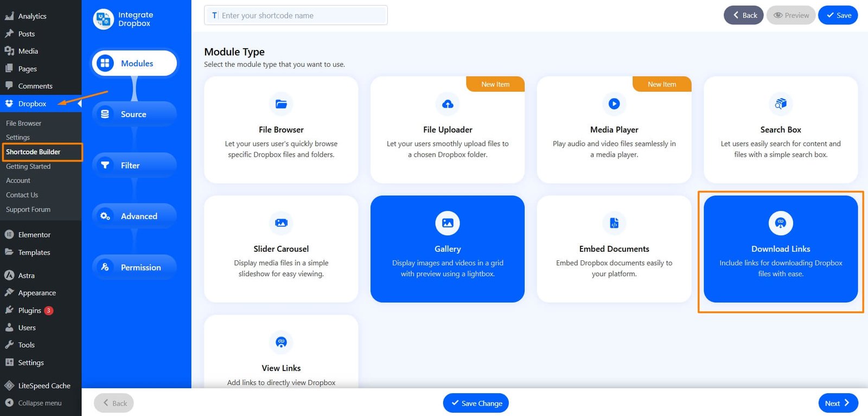Screen dimensions: 868x416
Task: Select the Gallery module card title
Action: [448, 249]
